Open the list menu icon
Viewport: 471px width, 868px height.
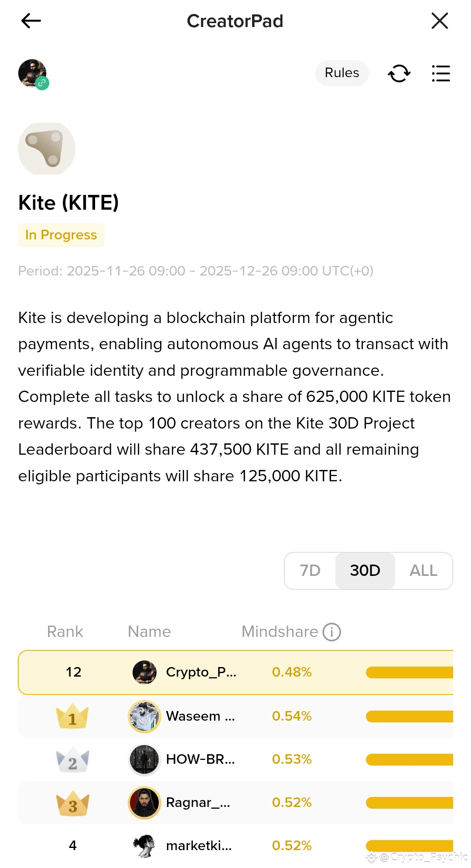coord(440,73)
